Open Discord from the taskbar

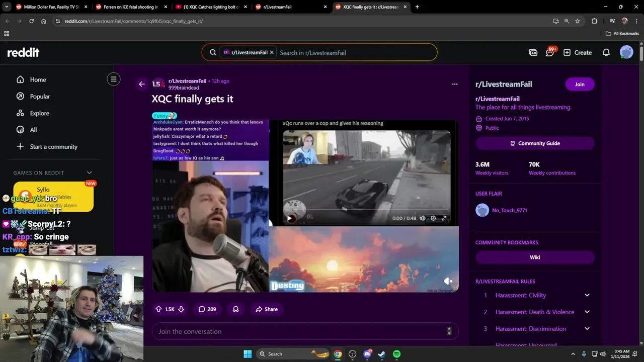(367, 354)
